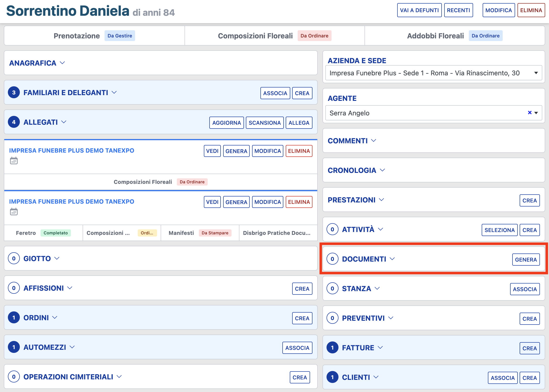Select the Manifesti Da Stampare tab
Viewport: 549px width, 392px height.
click(x=200, y=233)
